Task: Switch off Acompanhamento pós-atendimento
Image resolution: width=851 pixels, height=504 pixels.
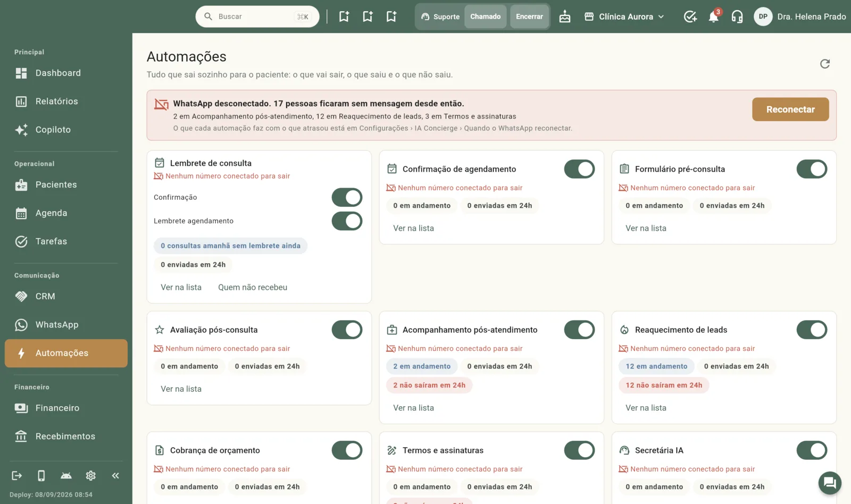Action: 579,330
